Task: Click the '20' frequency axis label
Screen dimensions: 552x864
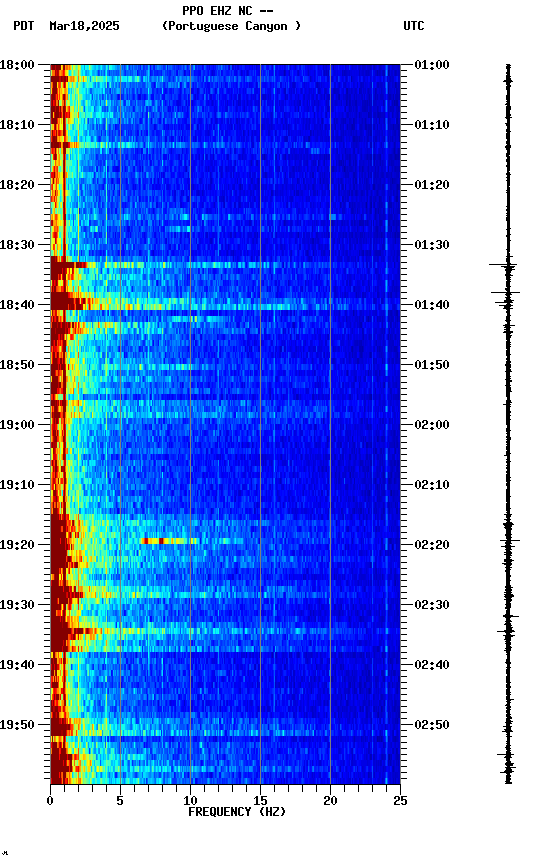Action: tap(330, 801)
